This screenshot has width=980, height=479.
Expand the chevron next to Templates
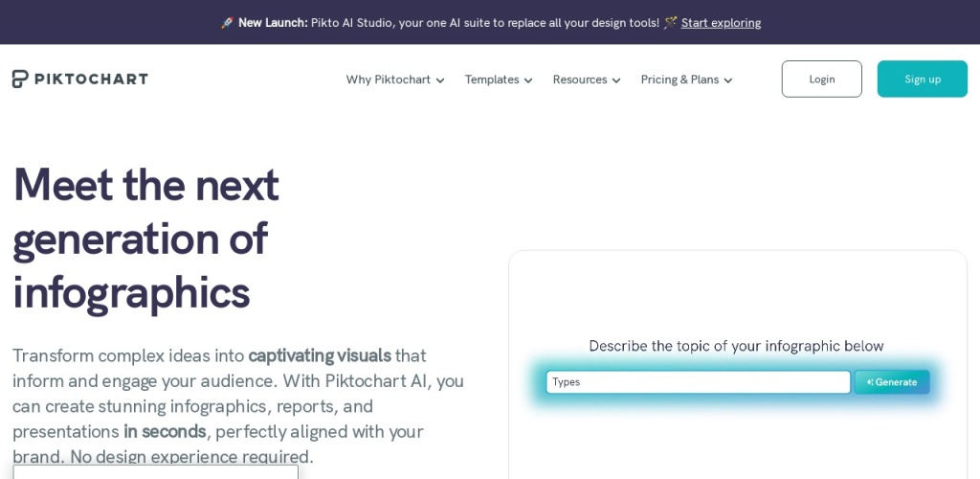pos(528,80)
